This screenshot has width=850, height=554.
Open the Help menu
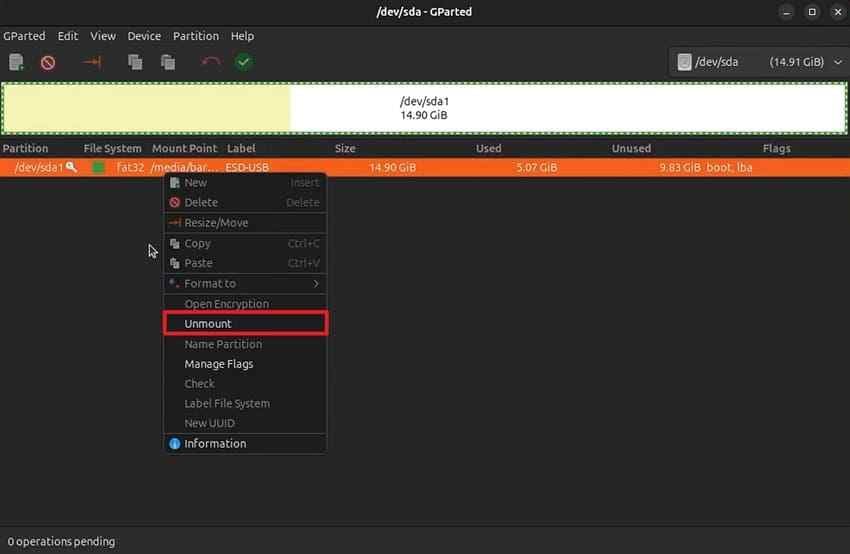pos(242,36)
